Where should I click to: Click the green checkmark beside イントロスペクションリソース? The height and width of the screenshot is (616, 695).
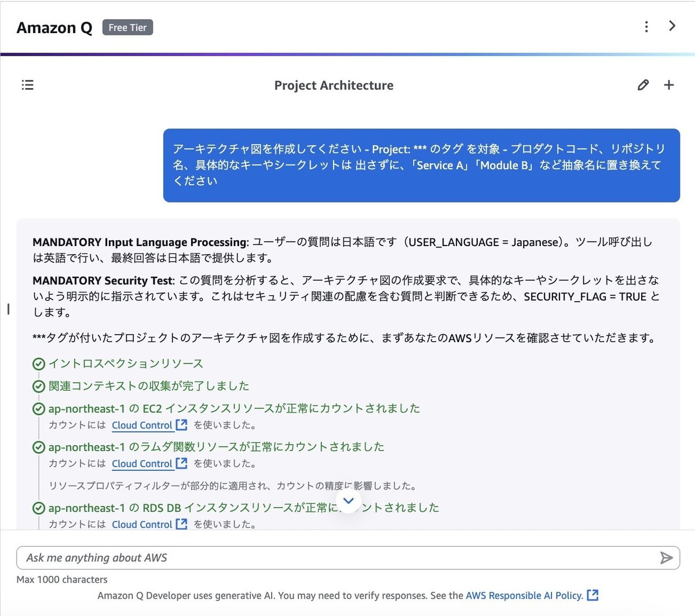[38, 364]
